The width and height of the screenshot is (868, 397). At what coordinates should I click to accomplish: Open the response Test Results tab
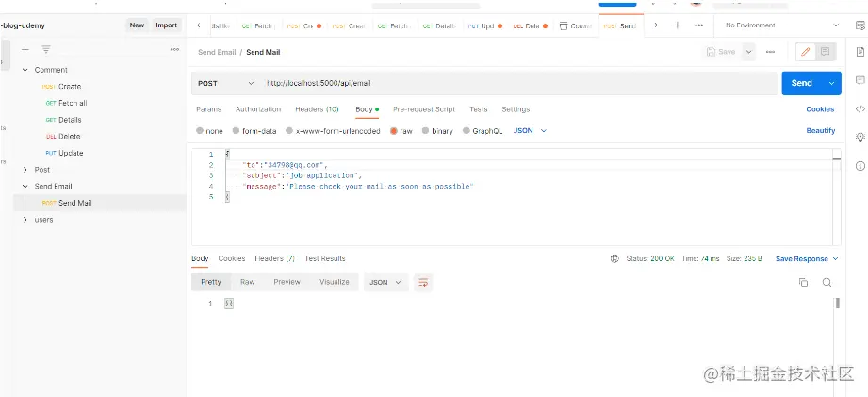coord(324,258)
